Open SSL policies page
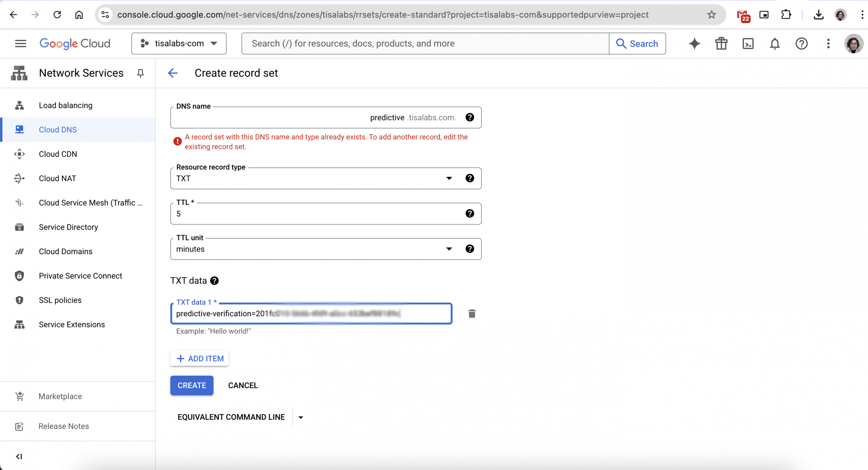The image size is (868, 470). pyautogui.click(x=78, y=300)
